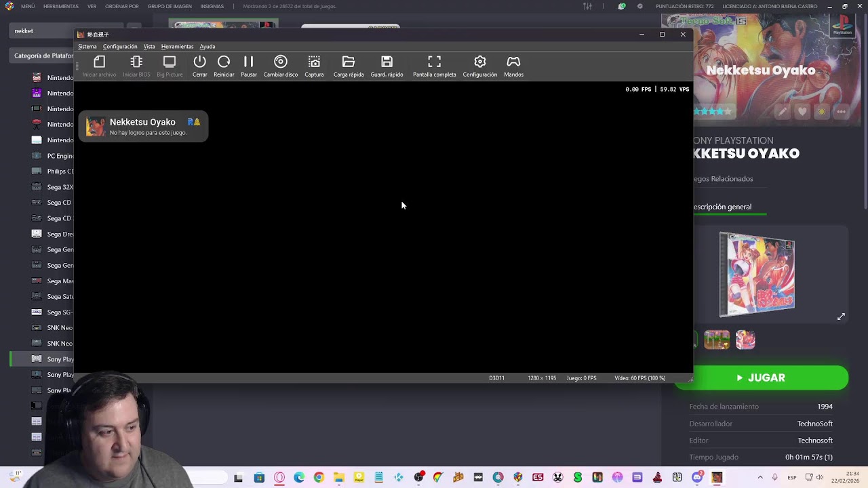Select the Sega SG platform entry

53,312
